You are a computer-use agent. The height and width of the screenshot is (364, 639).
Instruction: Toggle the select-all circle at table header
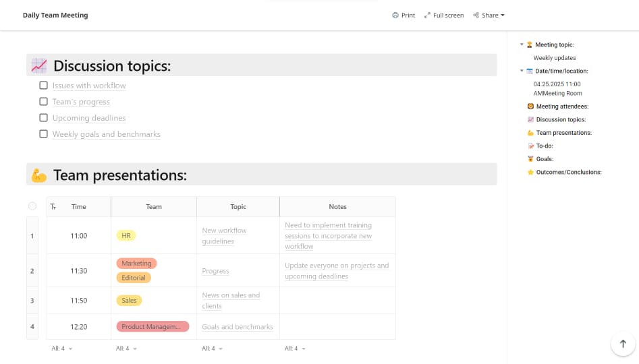[32, 206]
